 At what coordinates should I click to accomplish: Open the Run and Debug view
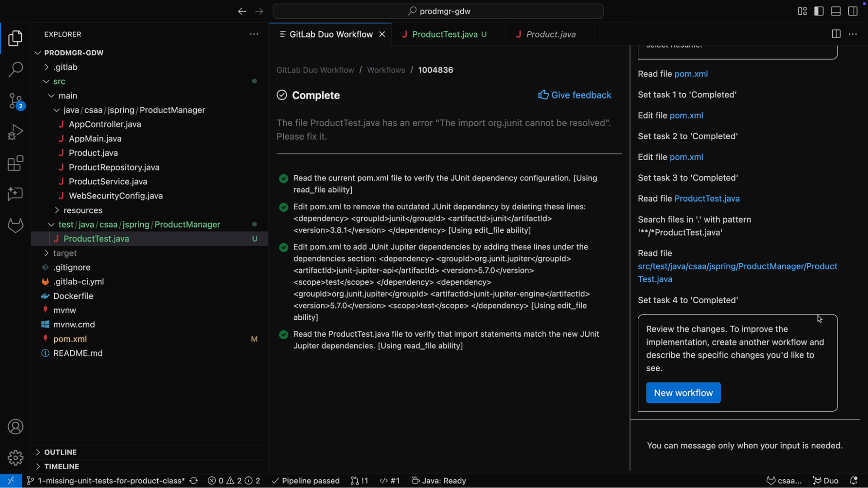tap(15, 132)
